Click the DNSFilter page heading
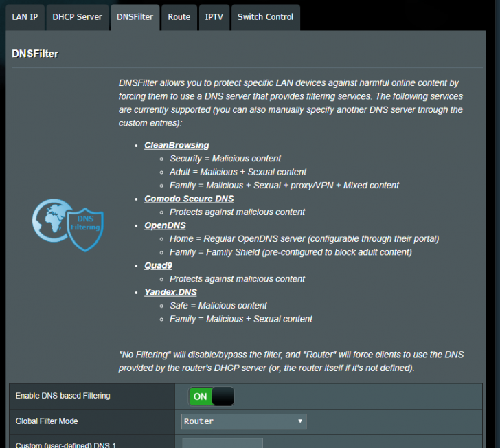 pyautogui.click(x=35, y=54)
